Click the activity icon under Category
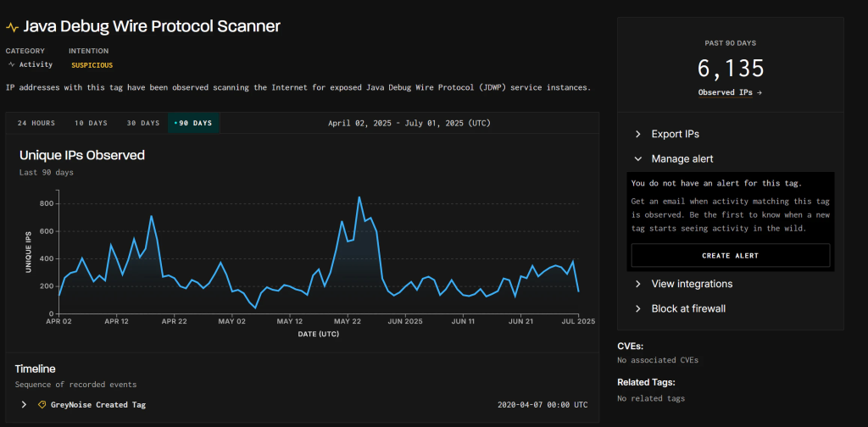The width and height of the screenshot is (868, 427). [11, 64]
